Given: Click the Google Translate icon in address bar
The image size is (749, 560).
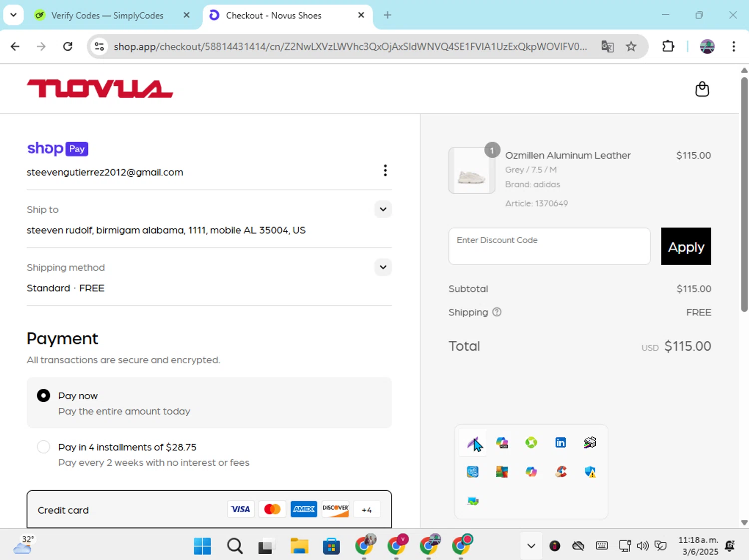Looking at the screenshot, I should 607,46.
